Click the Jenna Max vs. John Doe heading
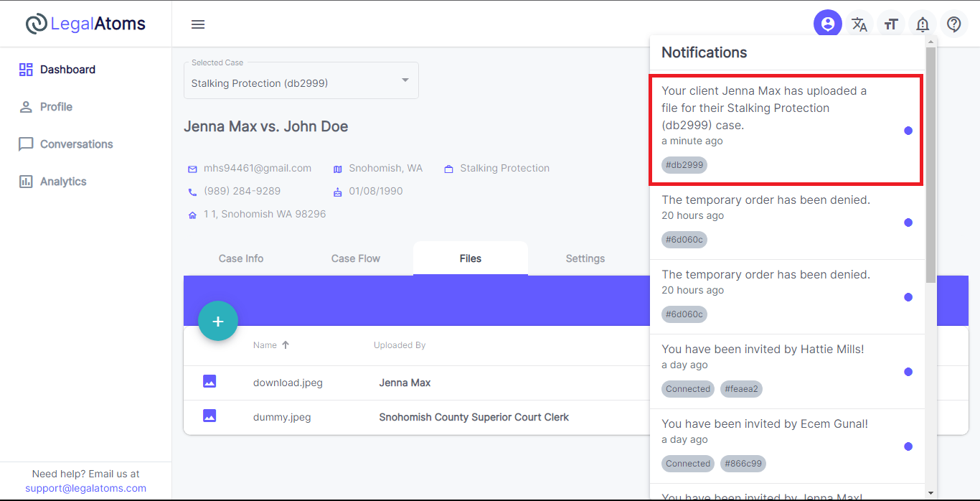This screenshot has width=980, height=501. 266,127
